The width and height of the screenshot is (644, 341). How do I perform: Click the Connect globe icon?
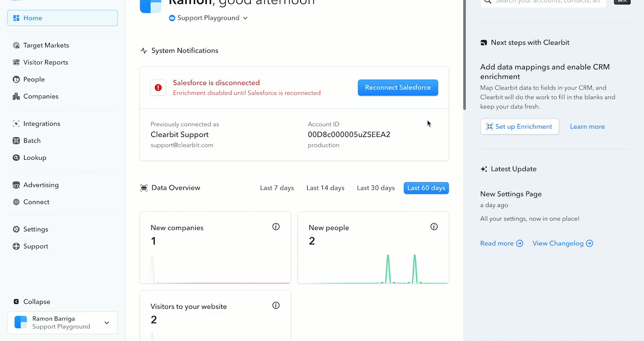pyautogui.click(x=16, y=202)
